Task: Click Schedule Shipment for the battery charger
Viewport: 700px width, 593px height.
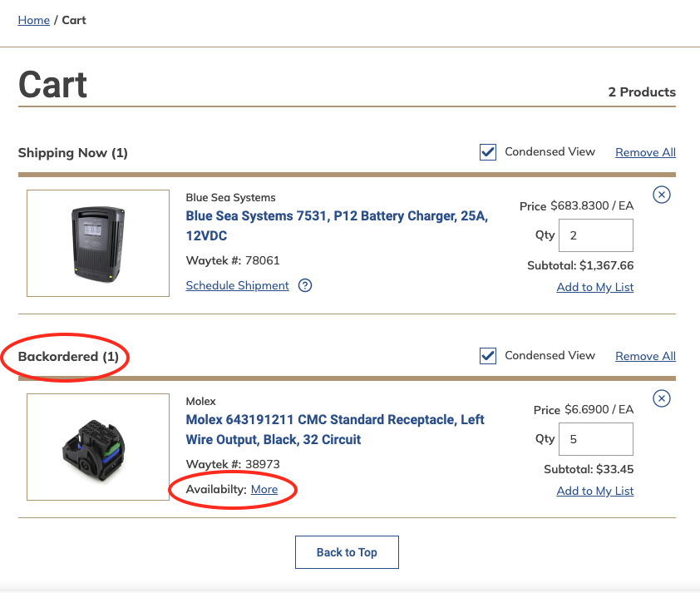Action: [x=237, y=285]
